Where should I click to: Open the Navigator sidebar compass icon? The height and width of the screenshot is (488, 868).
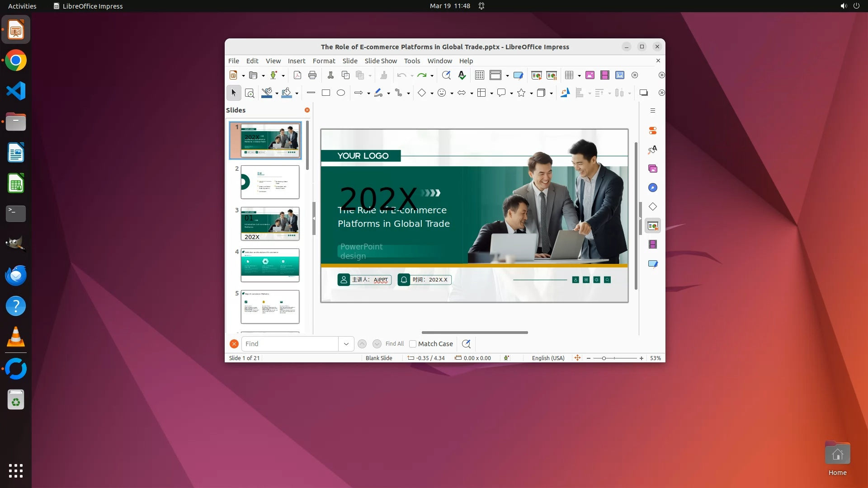click(652, 188)
